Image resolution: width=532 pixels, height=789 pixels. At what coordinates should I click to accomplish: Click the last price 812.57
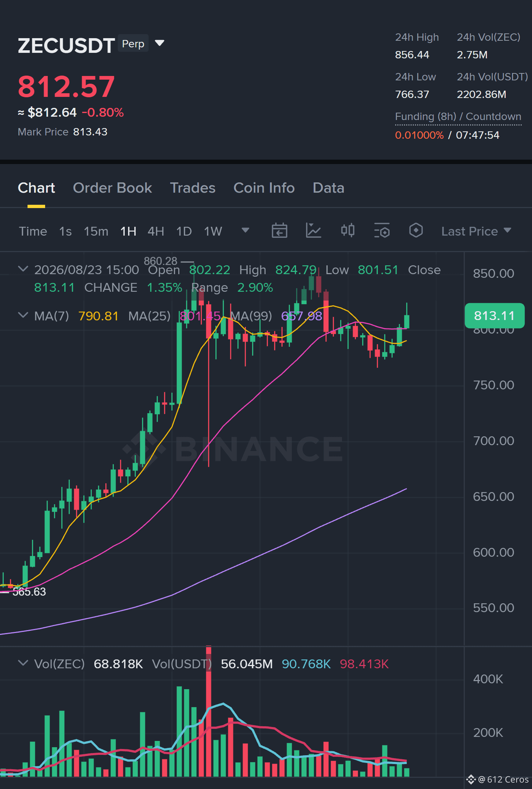[x=66, y=87]
